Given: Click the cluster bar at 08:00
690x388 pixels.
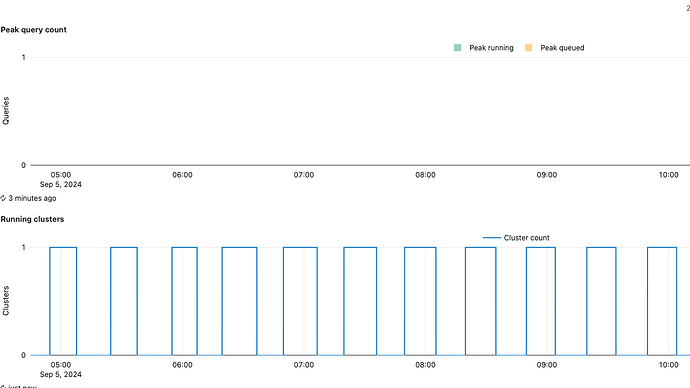Looking at the screenshot, I should pos(420,301).
